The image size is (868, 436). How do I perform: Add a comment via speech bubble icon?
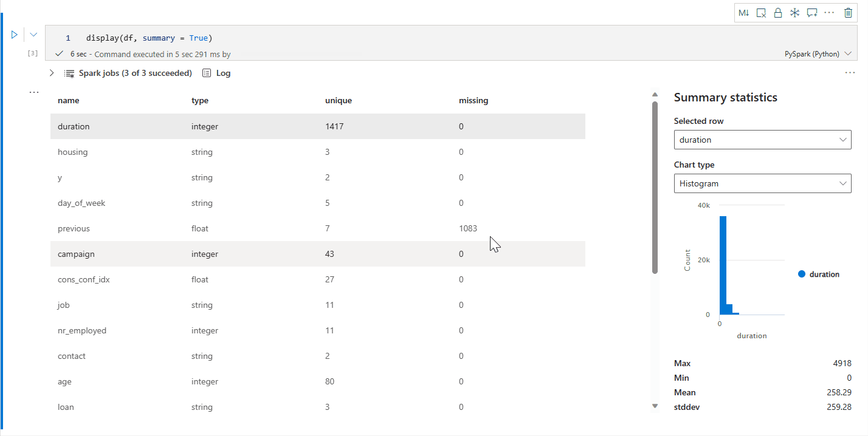point(812,13)
